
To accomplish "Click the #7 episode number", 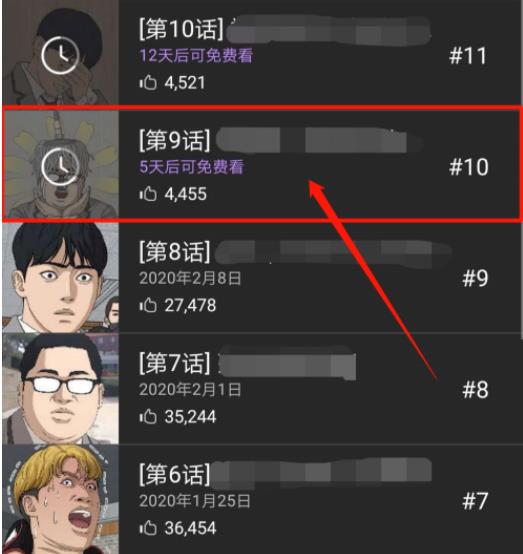I will coord(475,501).
